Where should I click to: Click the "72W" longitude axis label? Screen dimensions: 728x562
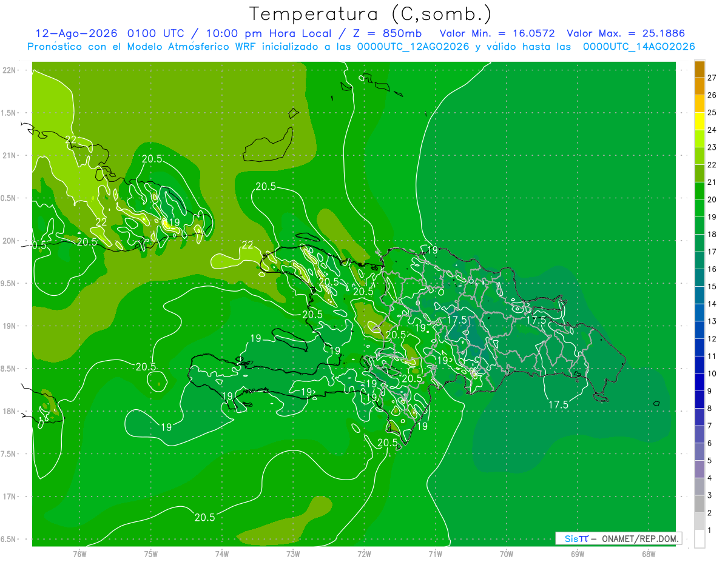point(364,554)
